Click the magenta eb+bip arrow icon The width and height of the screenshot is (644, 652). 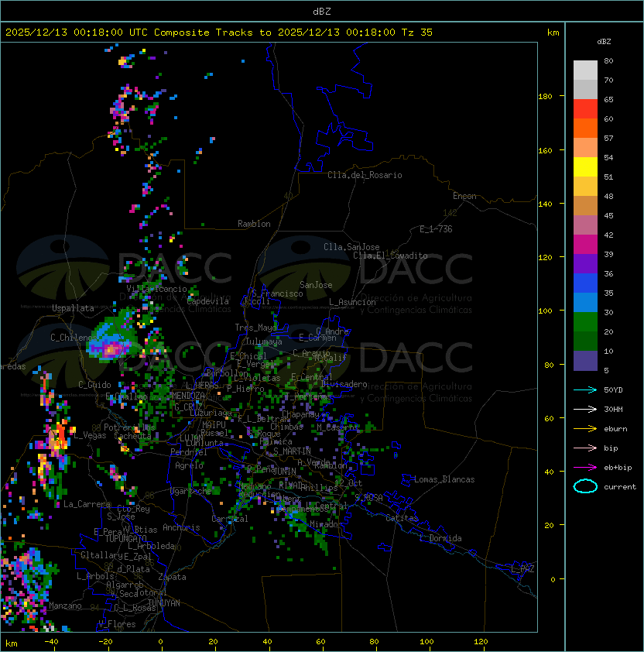(x=585, y=468)
